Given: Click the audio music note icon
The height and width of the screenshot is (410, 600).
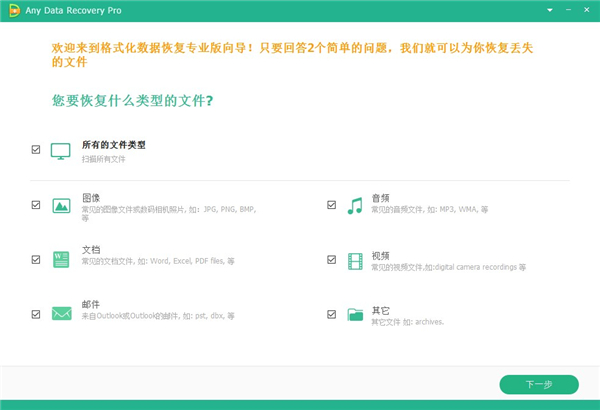Looking at the screenshot, I should (x=354, y=205).
